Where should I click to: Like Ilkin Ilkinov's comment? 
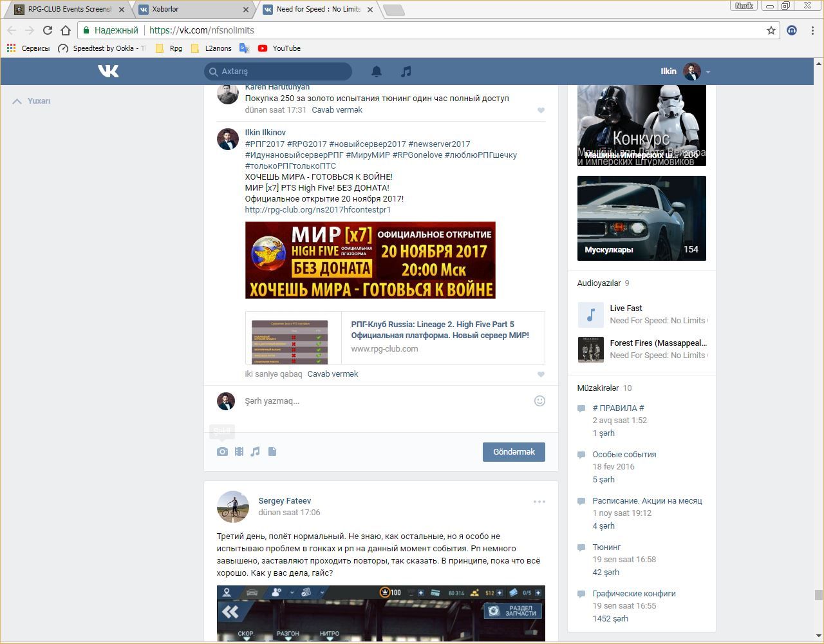click(x=541, y=374)
